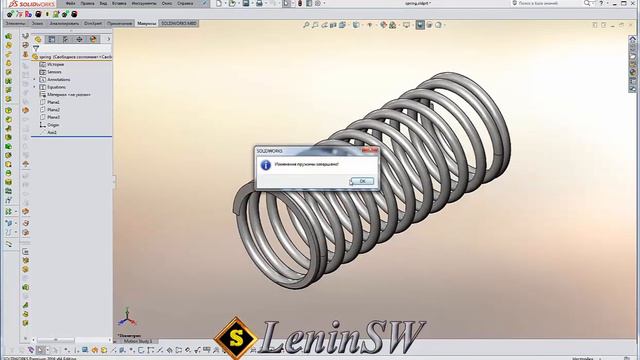This screenshot has height=360, width=640.
Task: Click the Apply Scene icon
Action: [393, 25]
